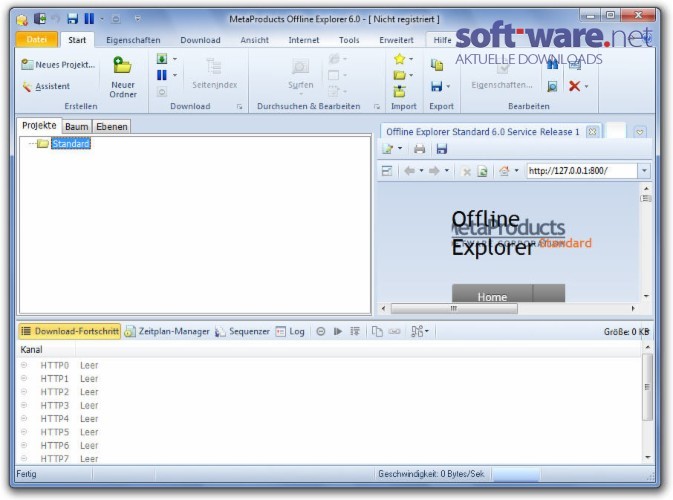673x500 pixels.
Task: Switch to the Baum tab
Action: (x=77, y=127)
